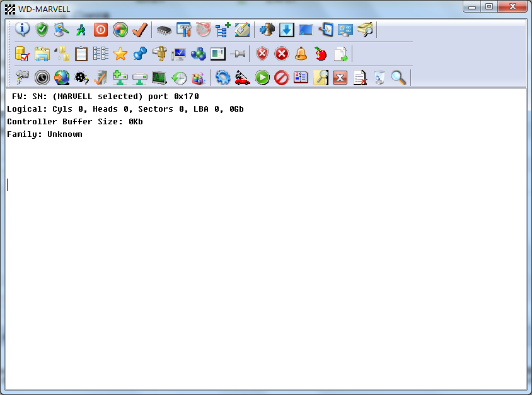
Task: Click the globe with orange arrow icon
Action: point(62,78)
